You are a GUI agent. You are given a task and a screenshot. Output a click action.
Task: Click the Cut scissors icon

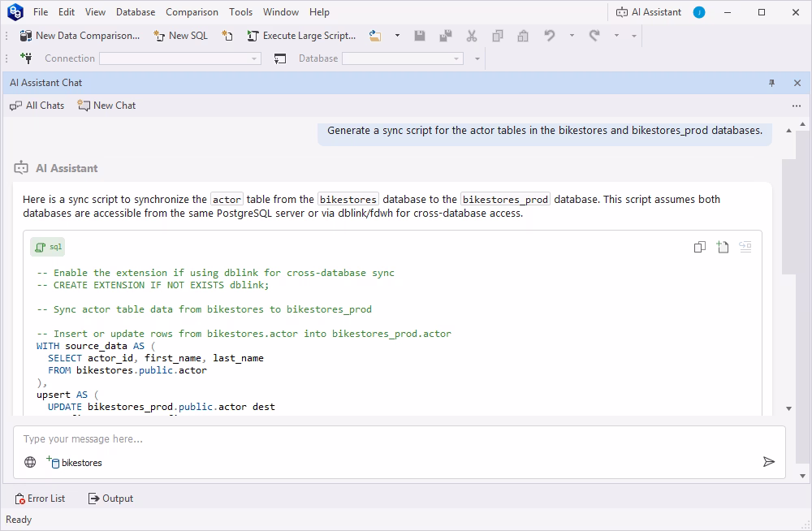pos(471,36)
